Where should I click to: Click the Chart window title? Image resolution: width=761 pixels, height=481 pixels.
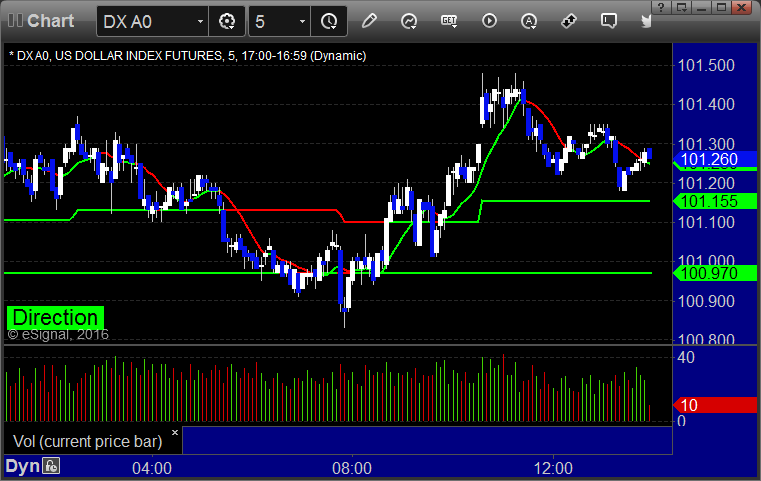(x=50, y=21)
